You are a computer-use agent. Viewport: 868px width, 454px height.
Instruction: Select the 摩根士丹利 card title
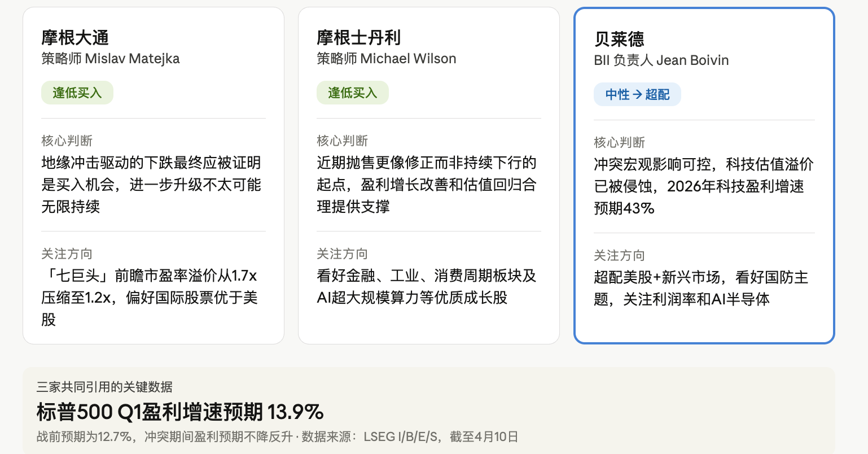click(x=358, y=38)
